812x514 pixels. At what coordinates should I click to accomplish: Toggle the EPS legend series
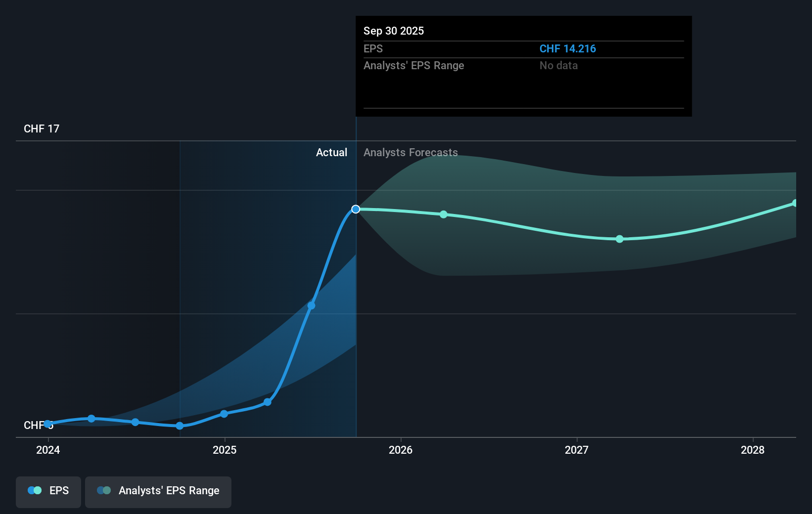pyautogui.click(x=48, y=492)
